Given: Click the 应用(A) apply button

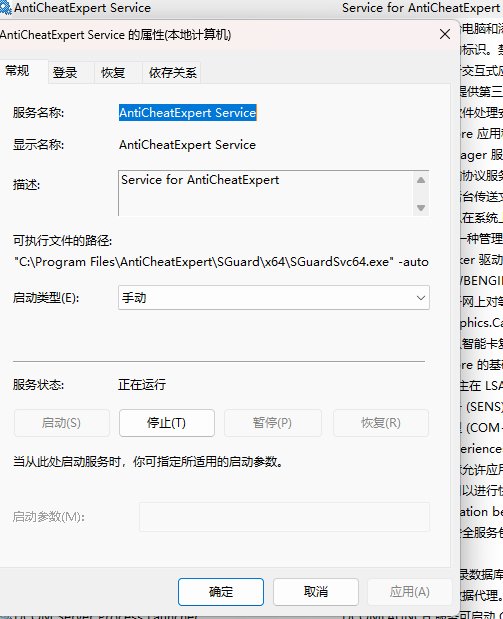Looking at the screenshot, I should point(409,592).
